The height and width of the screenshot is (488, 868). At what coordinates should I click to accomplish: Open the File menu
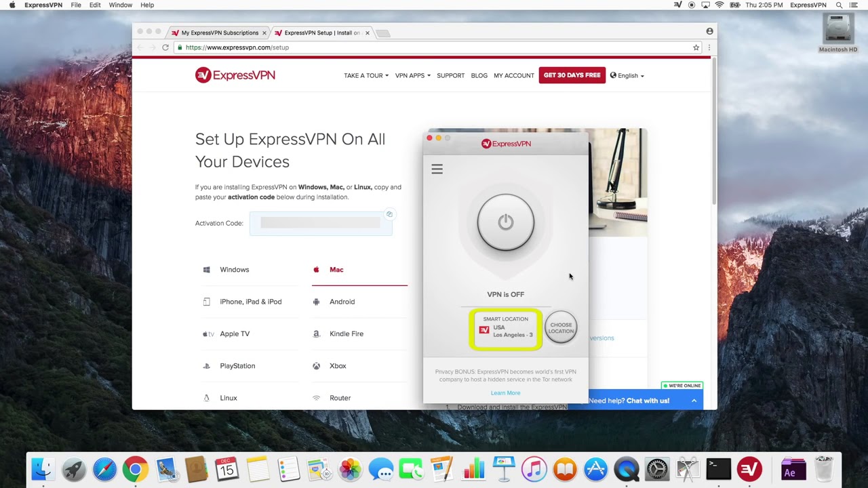click(x=76, y=5)
